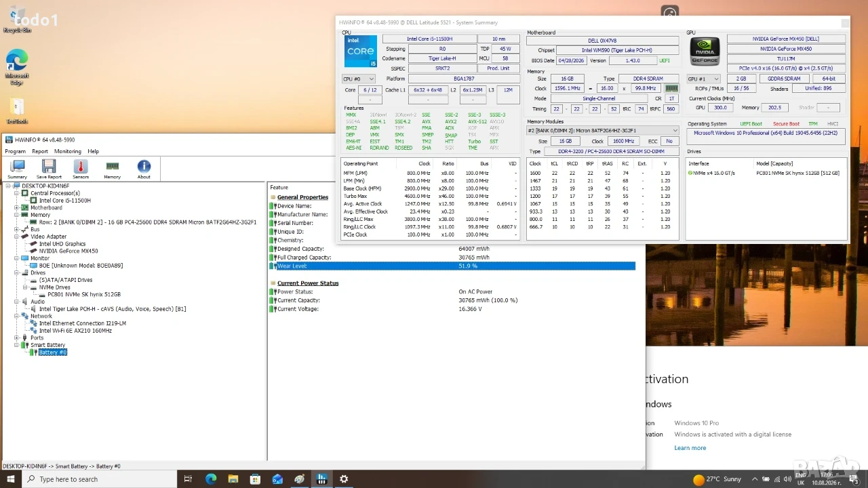
Task: Click the memory module chip icon beside 99.8 MHz
Action: (x=671, y=88)
